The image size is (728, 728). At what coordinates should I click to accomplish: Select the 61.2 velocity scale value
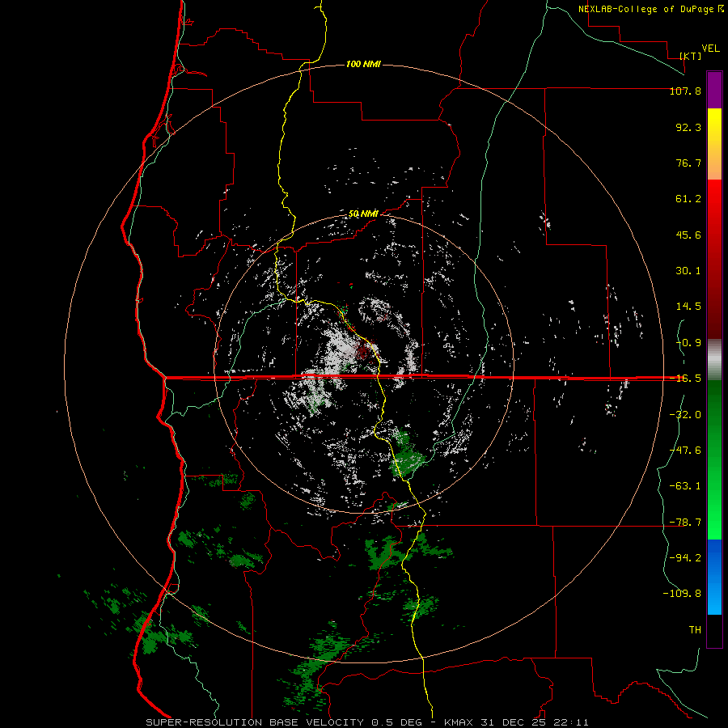click(x=688, y=199)
